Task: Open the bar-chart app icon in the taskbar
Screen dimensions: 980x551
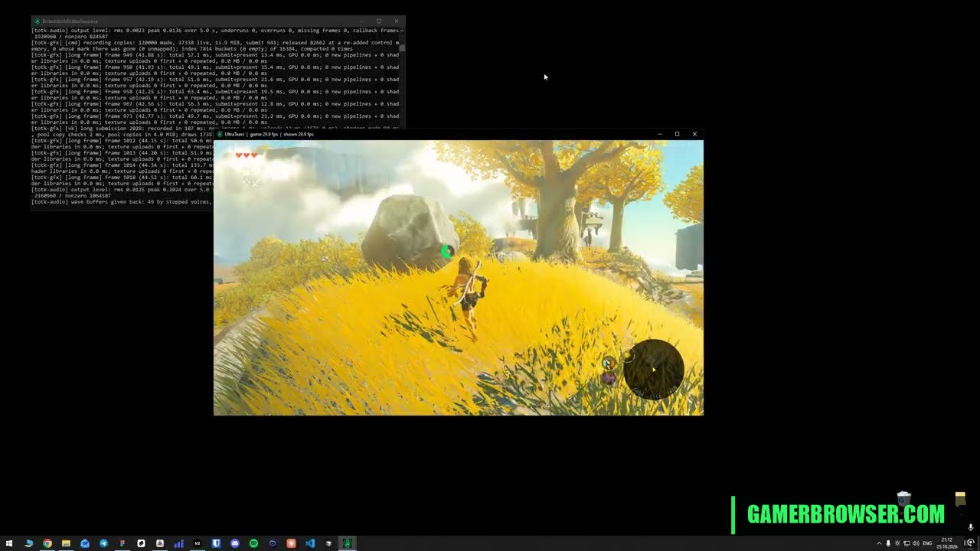Action: pyautogui.click(x=178, y=543)
